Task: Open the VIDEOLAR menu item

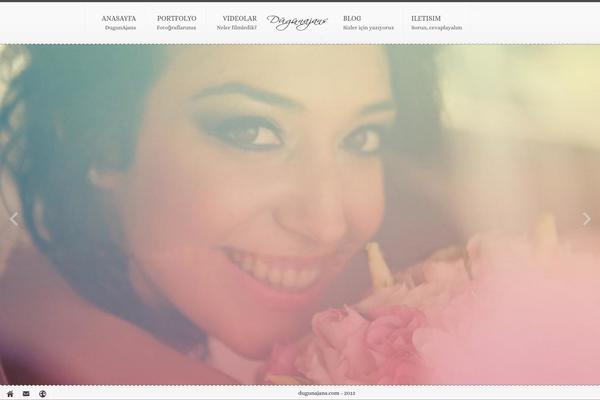Action: click(237, 22)
